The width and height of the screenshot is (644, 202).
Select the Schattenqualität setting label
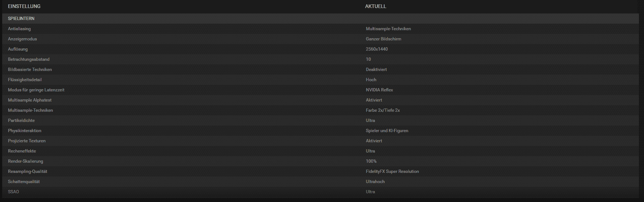click(24, 182)
